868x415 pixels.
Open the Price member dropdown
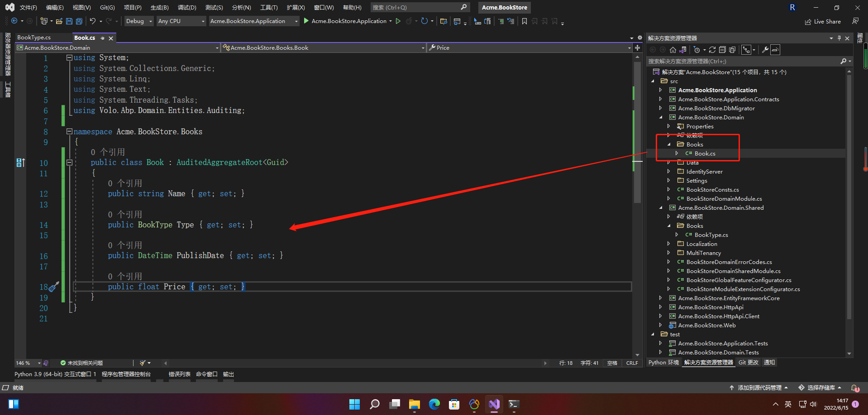529,47
